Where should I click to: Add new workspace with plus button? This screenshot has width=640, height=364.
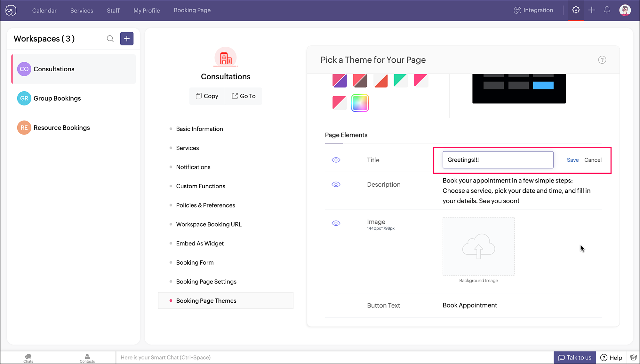coord(127,39)
